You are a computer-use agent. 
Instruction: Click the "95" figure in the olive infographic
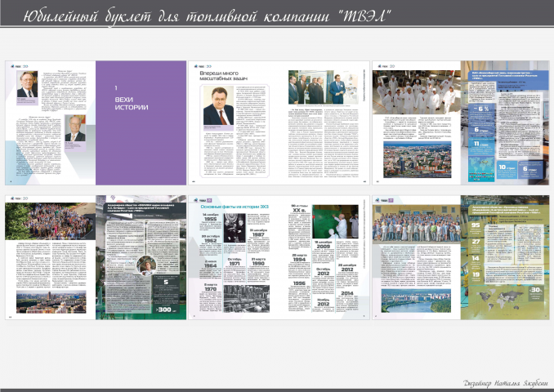476,225
